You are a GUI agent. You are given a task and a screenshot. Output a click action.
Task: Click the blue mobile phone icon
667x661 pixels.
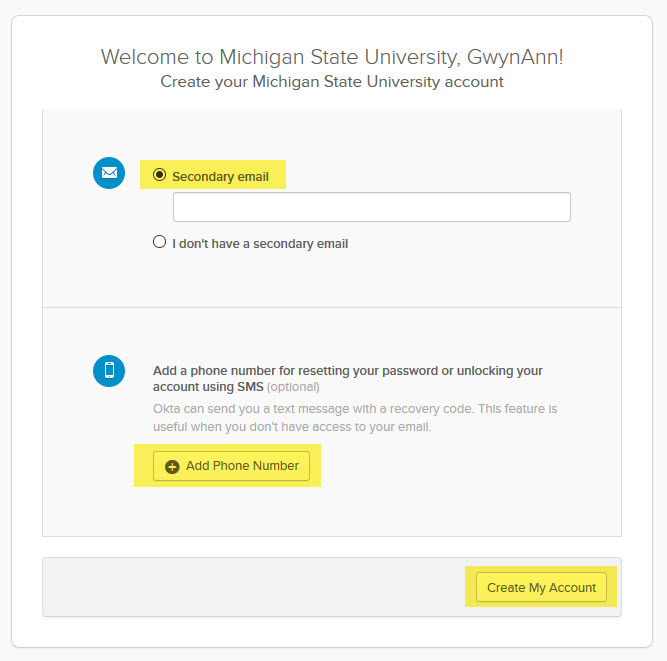(x=109, y=370)
